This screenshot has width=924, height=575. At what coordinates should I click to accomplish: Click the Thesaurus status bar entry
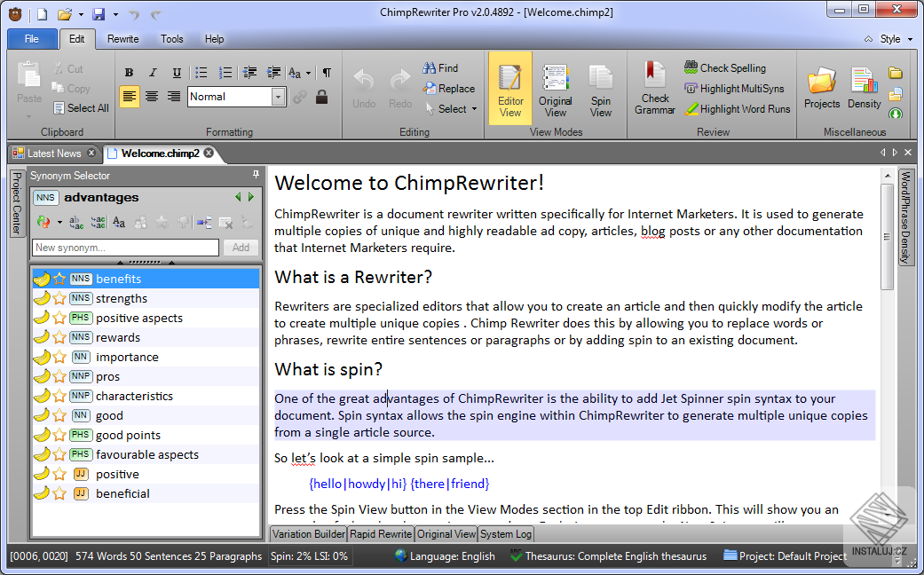click(607, 556)
